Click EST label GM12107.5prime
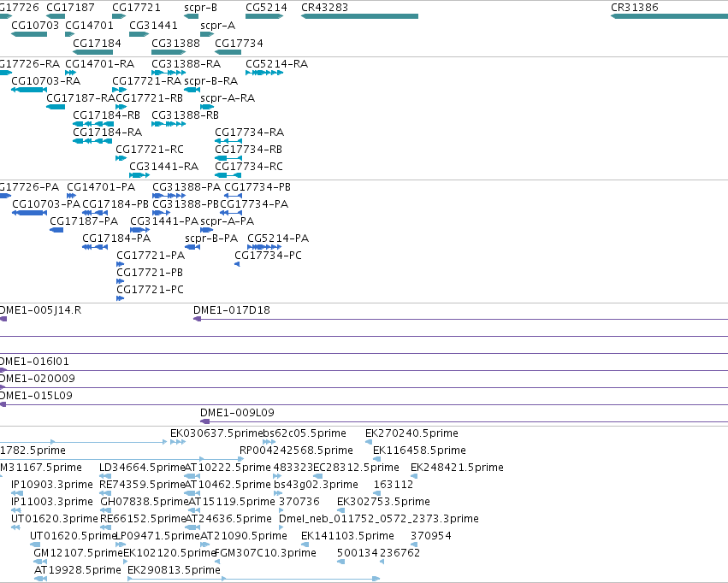 click(78, 553)
